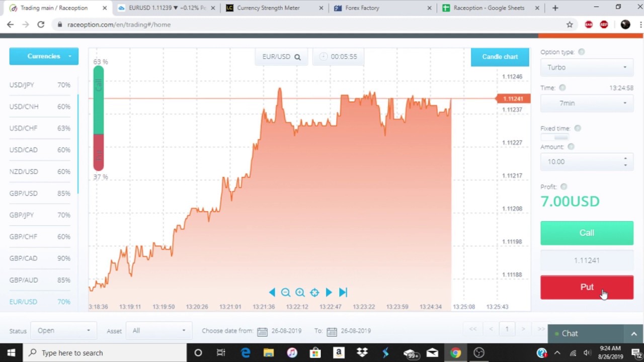Image resolution: width=644 pixels, height=362 pixels.
Task: Click the help icon beside Option type
Action: (x=582, y=52)
